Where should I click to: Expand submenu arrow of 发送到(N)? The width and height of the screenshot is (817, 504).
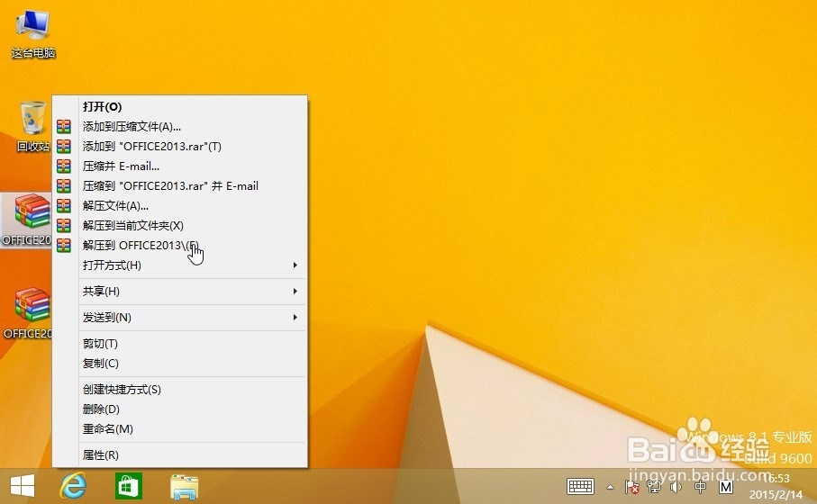click(295, 317)
